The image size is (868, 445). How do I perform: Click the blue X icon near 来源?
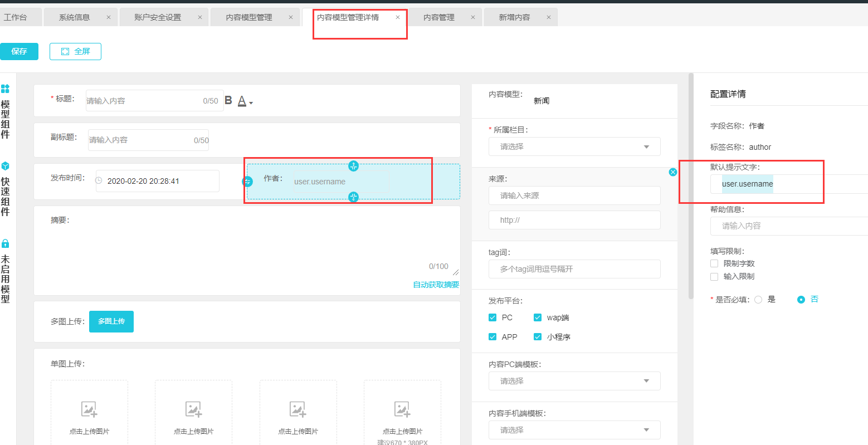coord(672,172)
